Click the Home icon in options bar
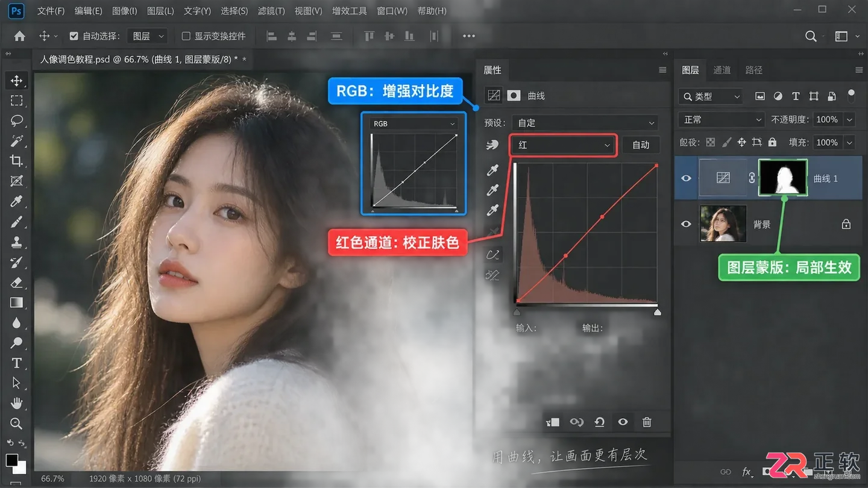 (x=19, y=36)
